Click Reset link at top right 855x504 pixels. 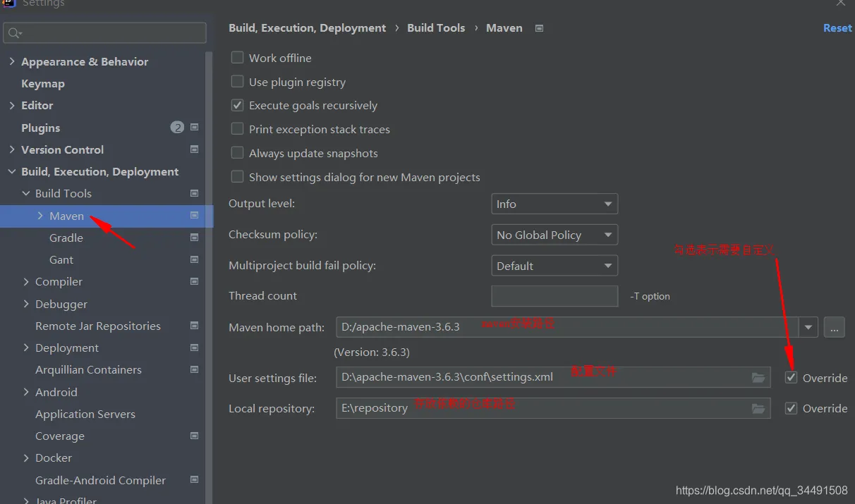837,28
